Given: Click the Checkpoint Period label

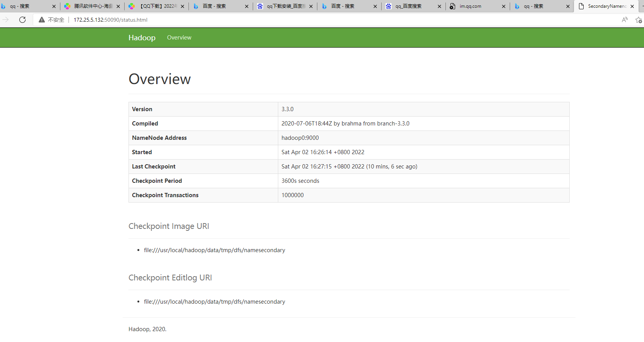Looking at the screenshot, I should 157,181.
